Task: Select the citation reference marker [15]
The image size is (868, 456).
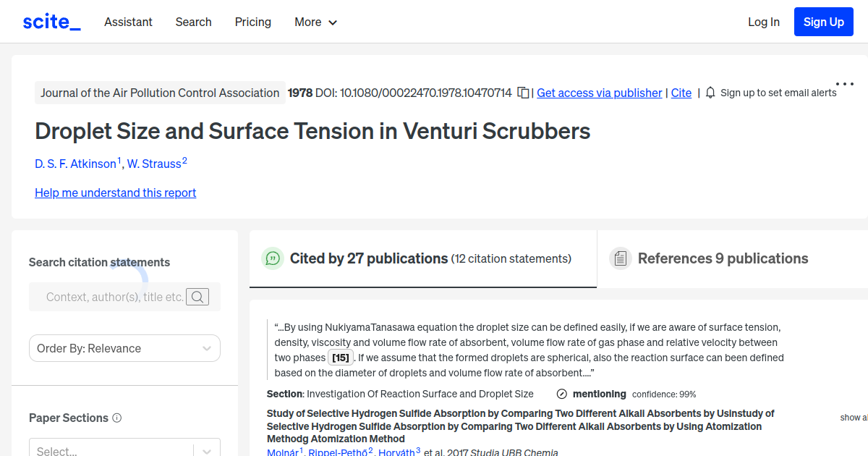Action: (340, 357)
